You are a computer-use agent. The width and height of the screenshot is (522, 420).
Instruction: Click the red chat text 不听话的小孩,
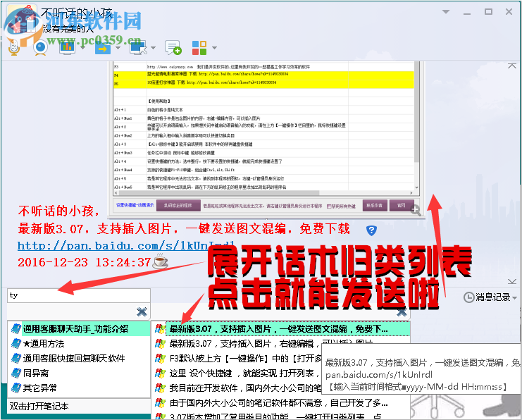(x=59, y=211)
